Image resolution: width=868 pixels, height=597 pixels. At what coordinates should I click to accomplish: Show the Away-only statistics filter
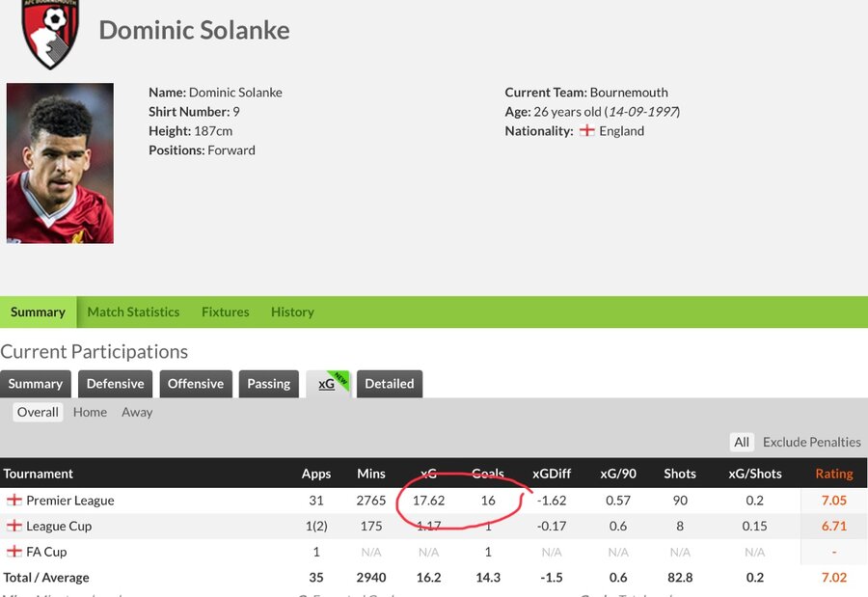pyautogui.click(x=137, y=412)
